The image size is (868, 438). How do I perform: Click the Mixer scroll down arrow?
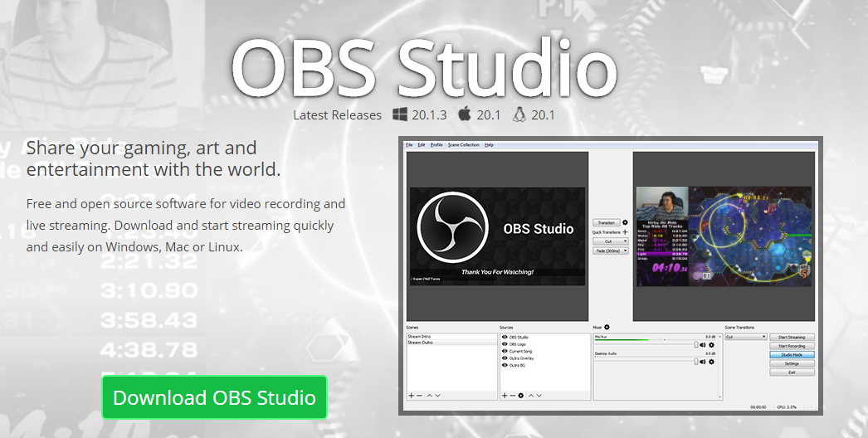point(719,397)
